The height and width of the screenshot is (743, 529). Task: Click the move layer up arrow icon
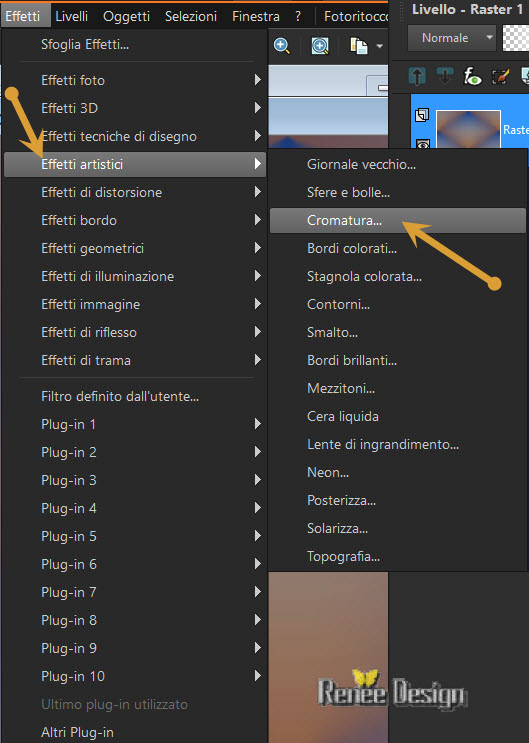click(x=417, y=76)
